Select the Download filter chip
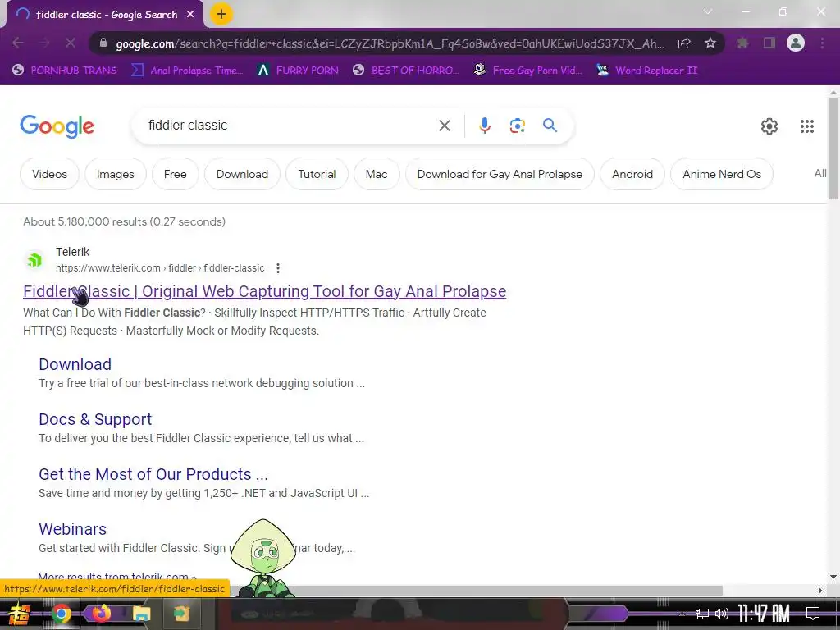Image resolution: width=840 pixels, height=630 pixels. pyautogui.click(x=242, y=174)
